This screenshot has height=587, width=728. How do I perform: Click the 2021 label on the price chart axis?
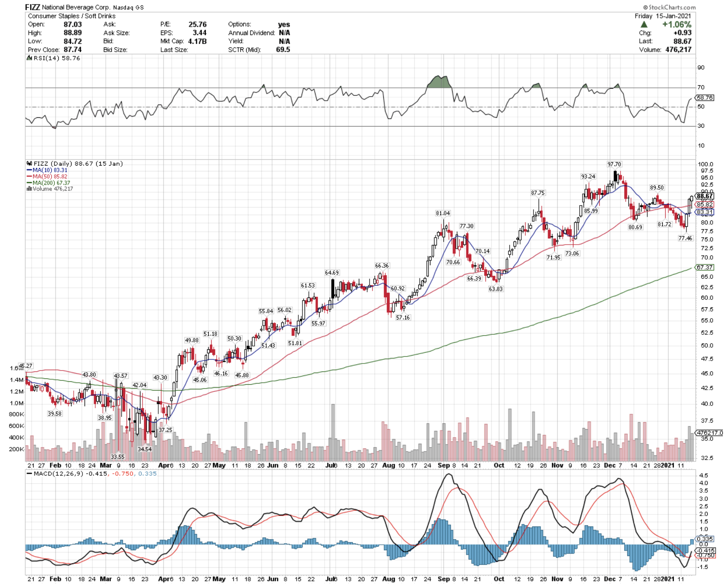click(x=668, y=465)
